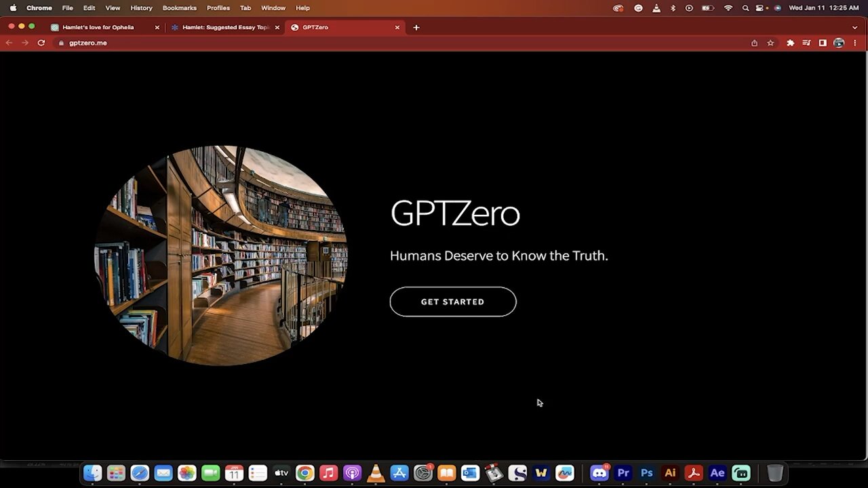Click the date and time clock
This screenshot has width=868, height=488.
click(824, 8)
